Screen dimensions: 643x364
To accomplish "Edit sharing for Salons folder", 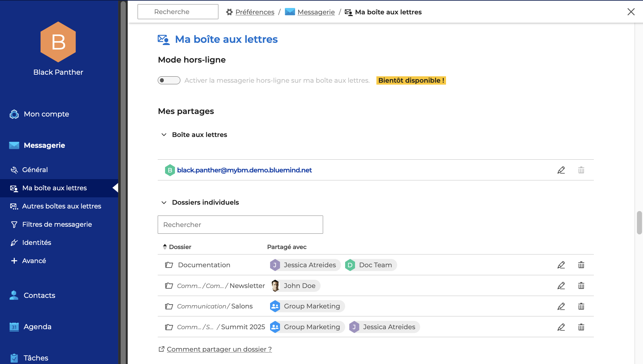I will tap(561, 307).
